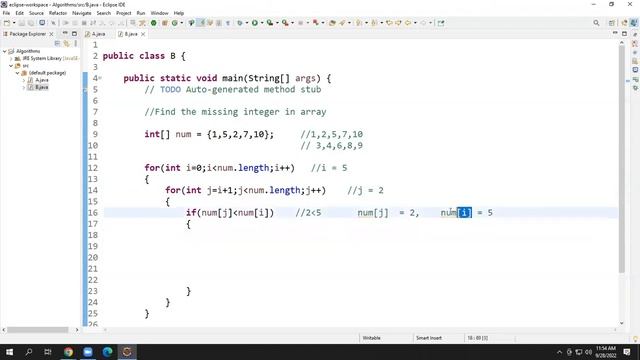Viewport: 640px width, 360px height.
Task: Open the Refactor menu
Action: (x=58, y=13)
